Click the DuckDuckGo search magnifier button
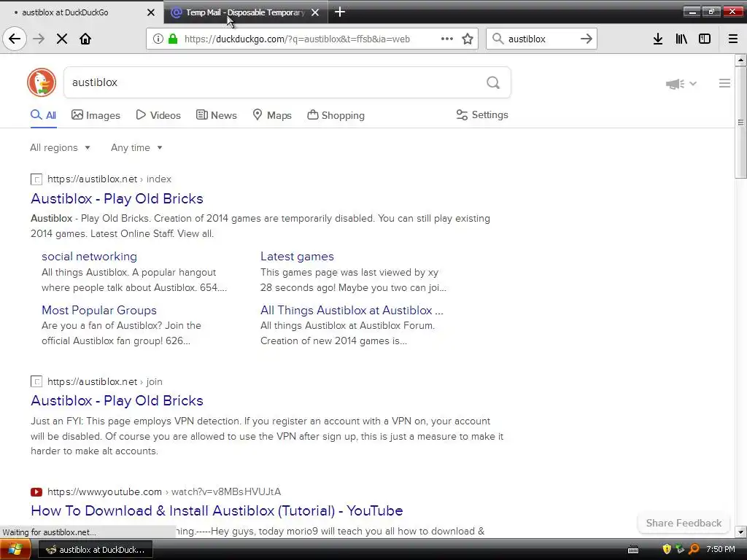This screenshot has height=560, width=747. click(493, 83)
